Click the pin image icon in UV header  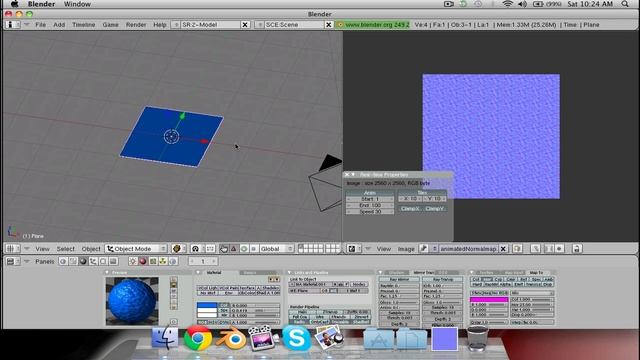(x=424, y=249)
